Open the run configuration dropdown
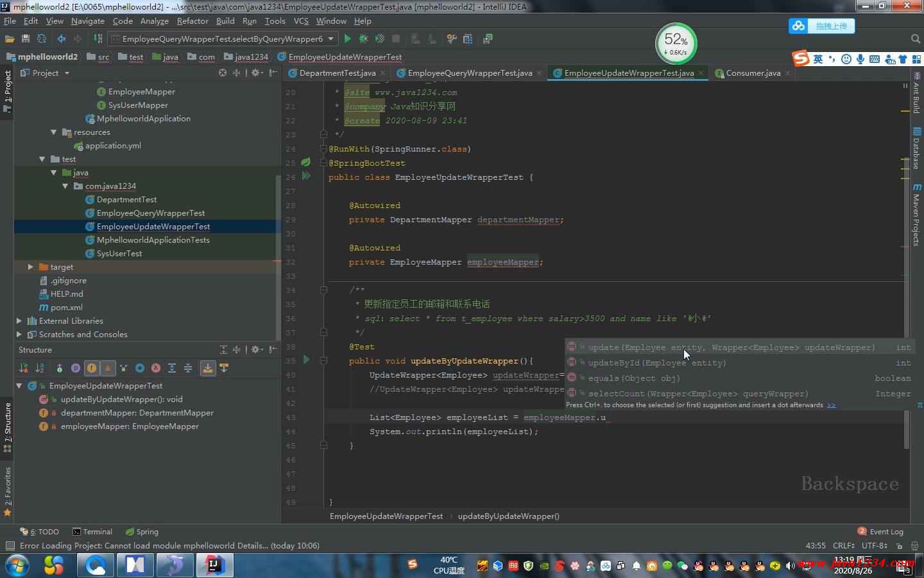This screenshot has height=578, width=924. tap(223, 39)
